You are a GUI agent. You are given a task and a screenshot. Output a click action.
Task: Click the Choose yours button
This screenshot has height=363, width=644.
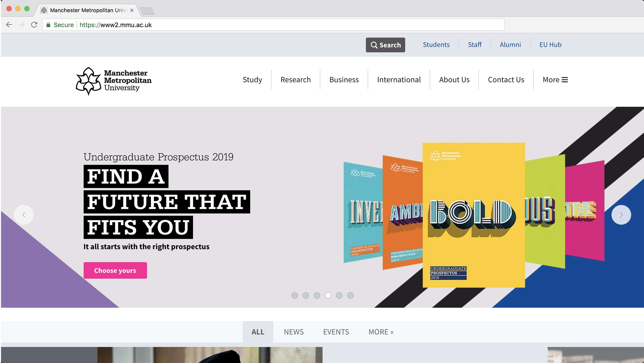tap(115, 270)
